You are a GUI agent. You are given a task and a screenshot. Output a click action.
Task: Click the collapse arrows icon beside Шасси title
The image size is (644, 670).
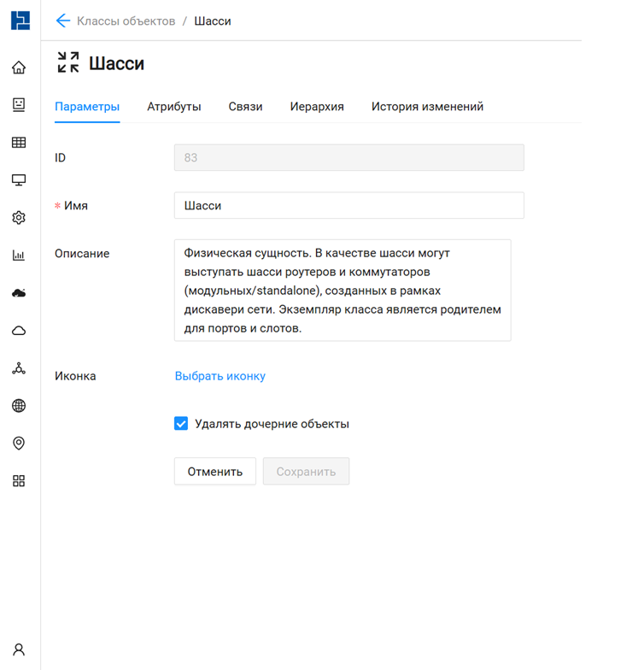tap(68, 62)
